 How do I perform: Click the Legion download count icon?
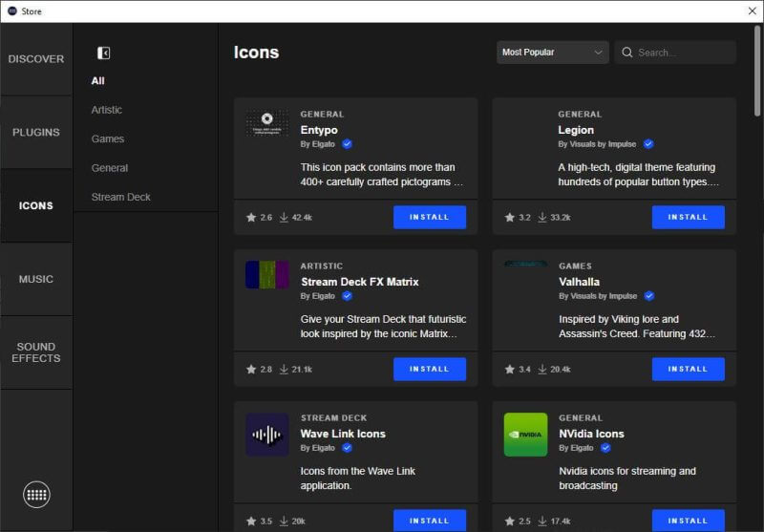pos(541,217)
